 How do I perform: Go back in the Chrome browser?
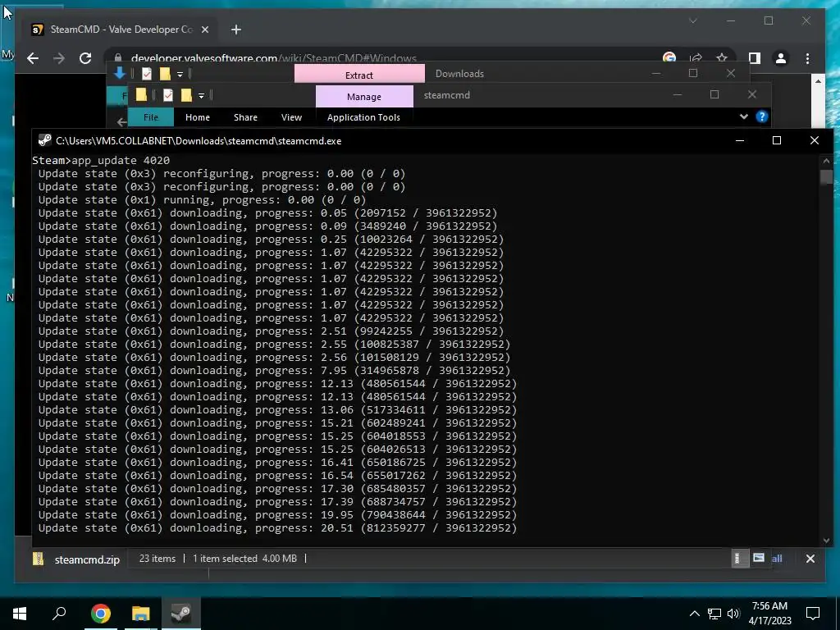33,58
